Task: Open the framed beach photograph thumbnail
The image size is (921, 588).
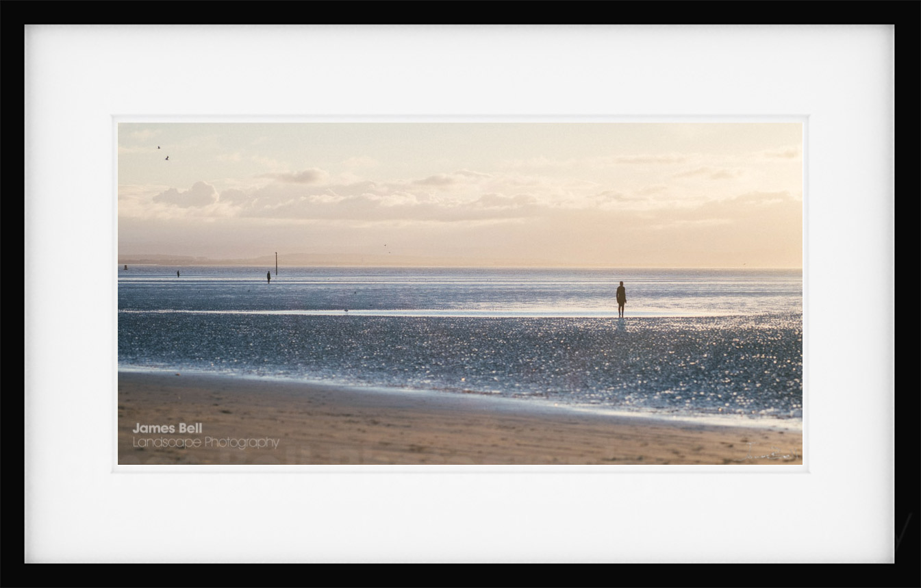Action: pyautogui.click(x=459, y=294)
